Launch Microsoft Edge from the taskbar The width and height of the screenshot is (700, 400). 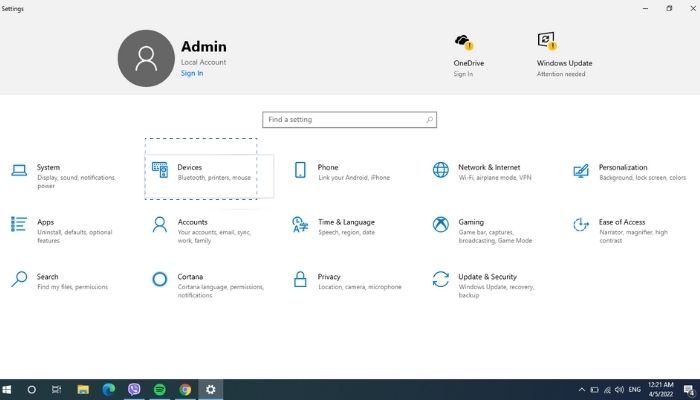pyautogui.click(x=108, y=390)
